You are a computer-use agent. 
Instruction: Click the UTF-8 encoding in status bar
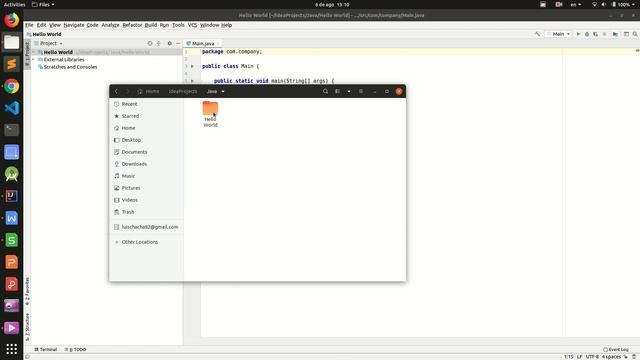[x=592, y=357]
